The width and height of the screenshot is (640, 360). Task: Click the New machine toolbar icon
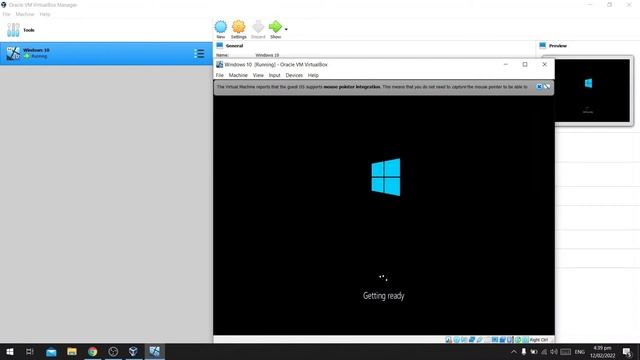221,27
